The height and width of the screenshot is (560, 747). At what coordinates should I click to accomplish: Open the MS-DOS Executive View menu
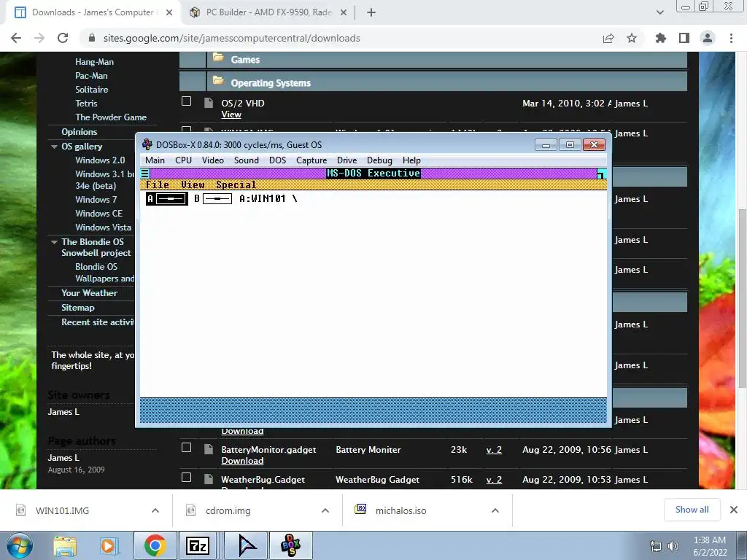tap(193, 184)
